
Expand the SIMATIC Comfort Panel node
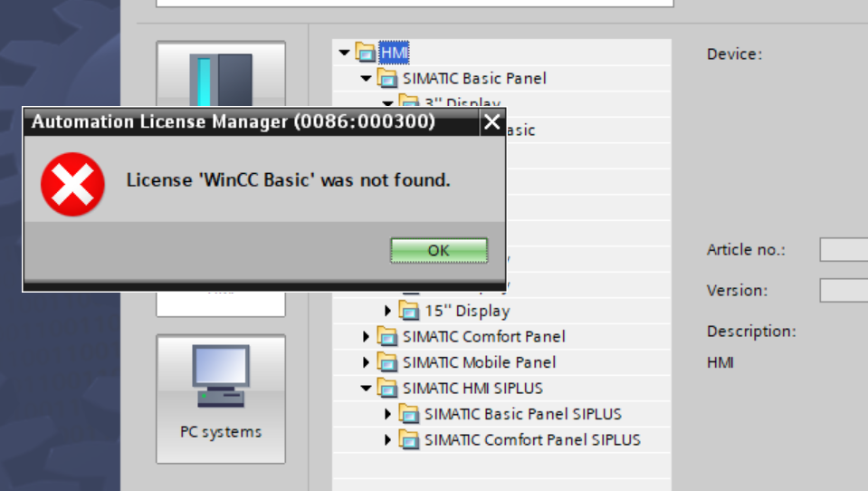(x=366, y=336)
